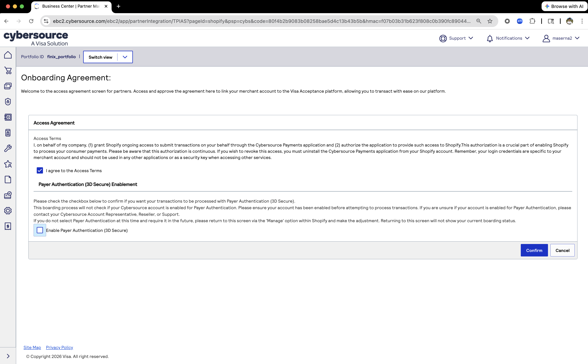The image size is (588, 364).
Task: Open the gear settings icon in the sidebar
Action: tap(8, 210)
